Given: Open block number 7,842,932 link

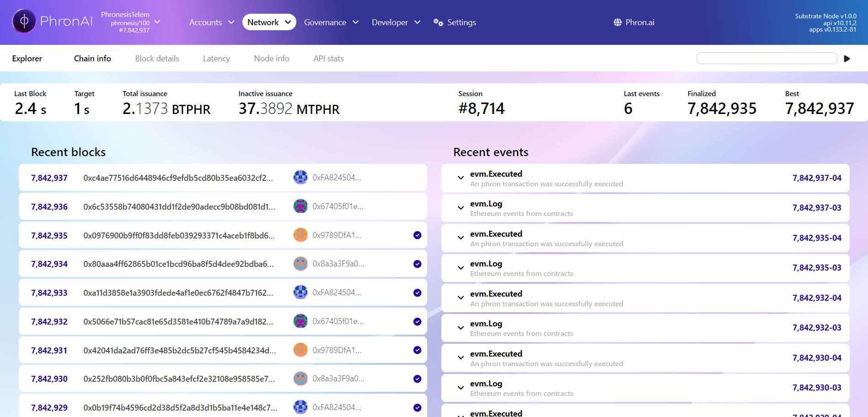Looking at the screenshot, I should pos(49,322).
